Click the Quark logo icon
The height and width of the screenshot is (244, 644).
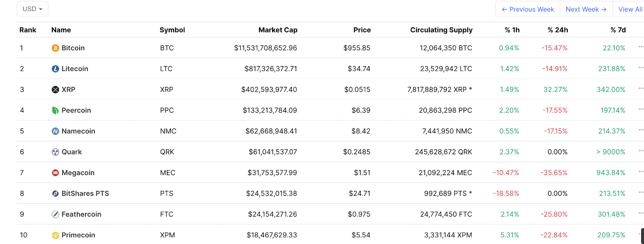56,152
